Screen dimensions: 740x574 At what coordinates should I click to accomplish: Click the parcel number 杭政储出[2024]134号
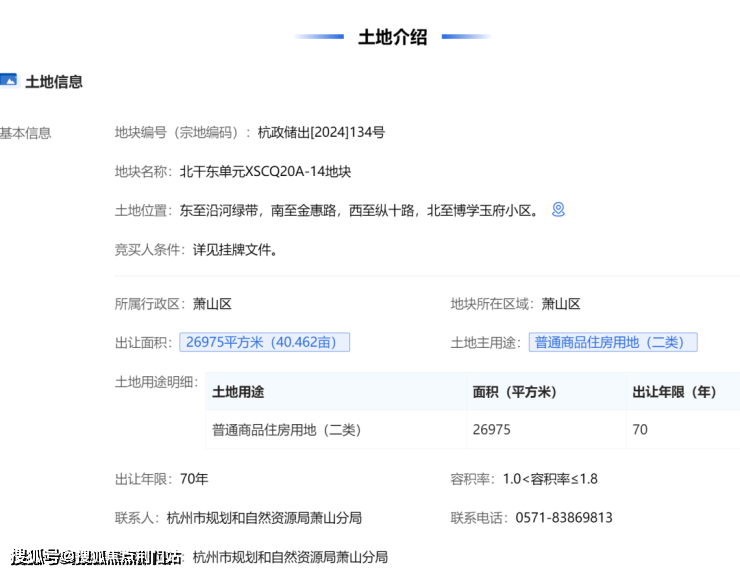click(x=321, y=132)
